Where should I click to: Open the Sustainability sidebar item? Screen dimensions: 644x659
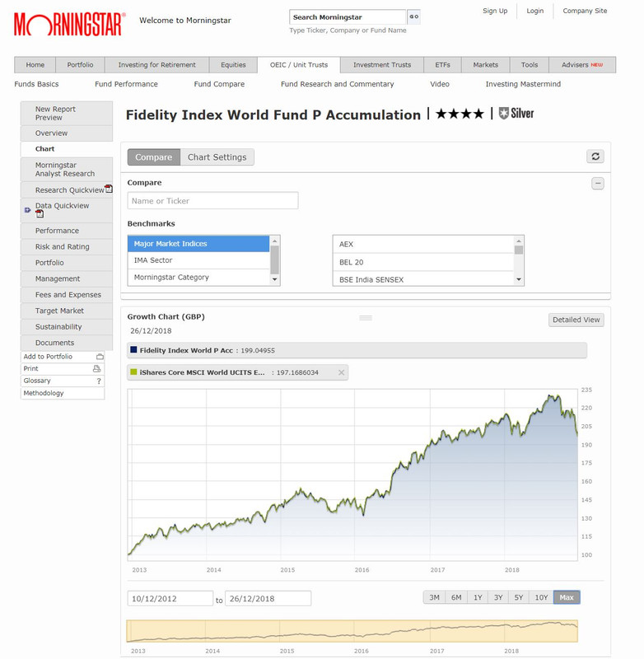(67, 326)
